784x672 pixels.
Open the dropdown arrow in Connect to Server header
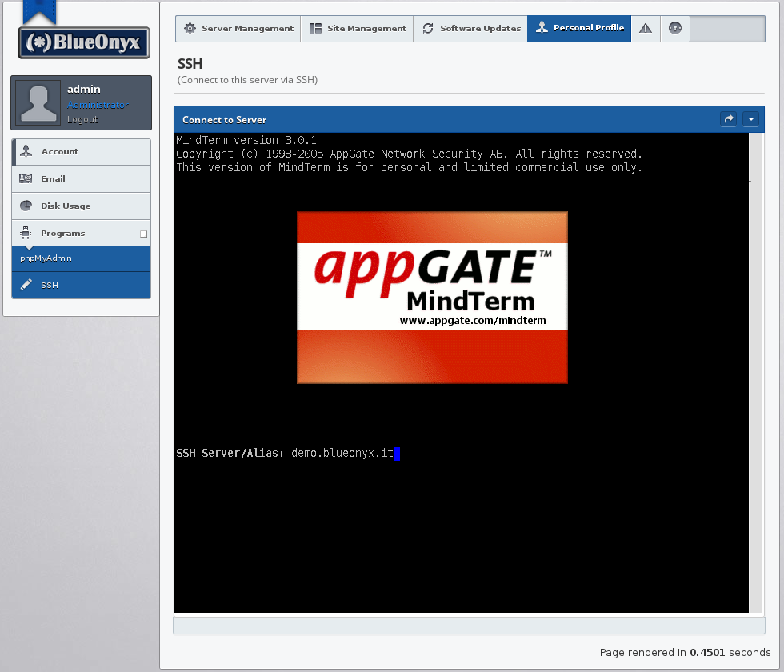click(751, 119)
